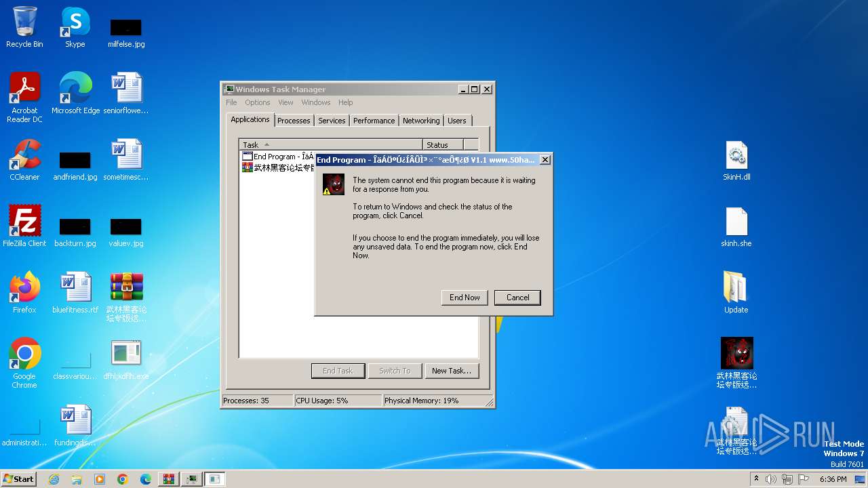Switch to WinRAR taskbar button

169,479
